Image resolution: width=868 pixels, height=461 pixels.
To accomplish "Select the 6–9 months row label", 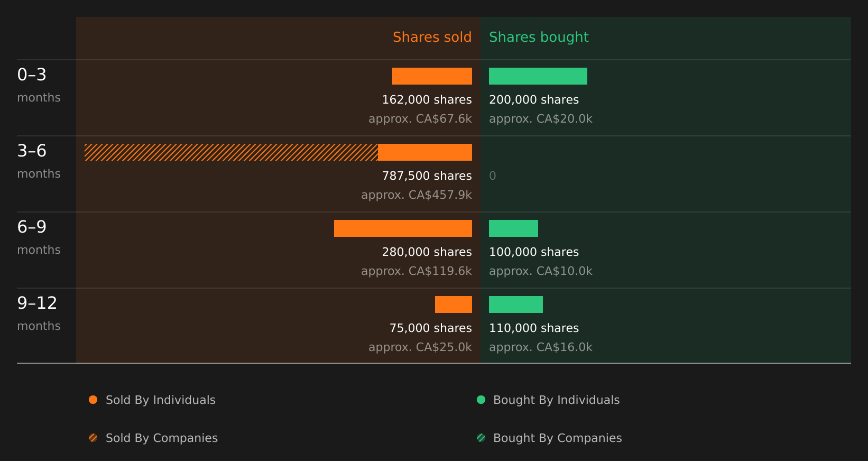I will 39,237.
